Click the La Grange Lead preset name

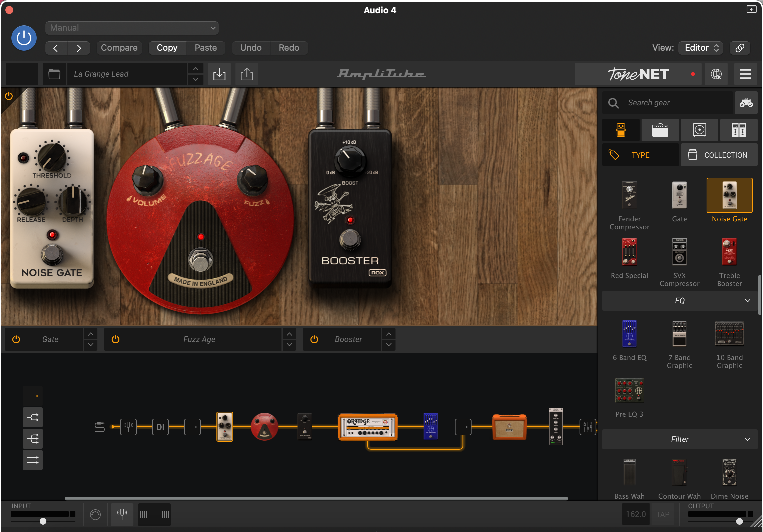pyautogui.click(x=127, y=74)
